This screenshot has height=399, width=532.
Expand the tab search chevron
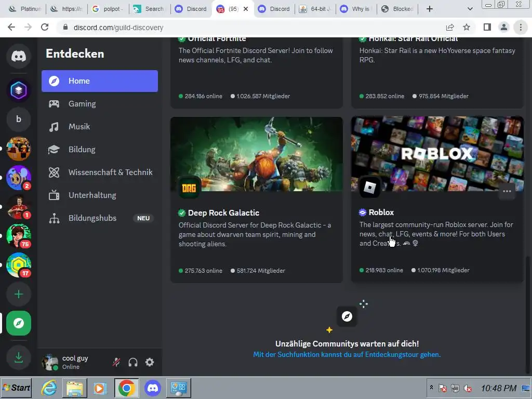pyautogui.click(x=470, y=9)
